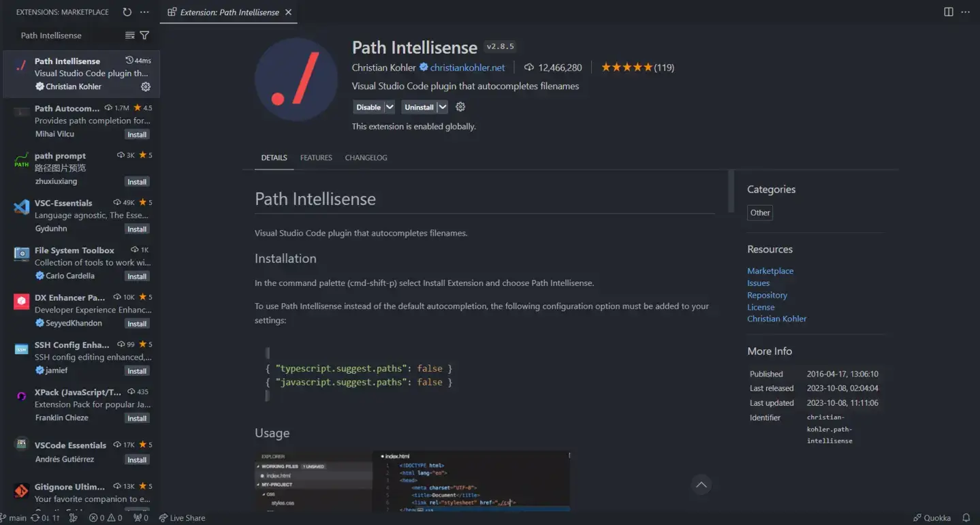Open errors and warnings in status bar
This screenshot has width=980, height=525.
click(x=106, y=518)
